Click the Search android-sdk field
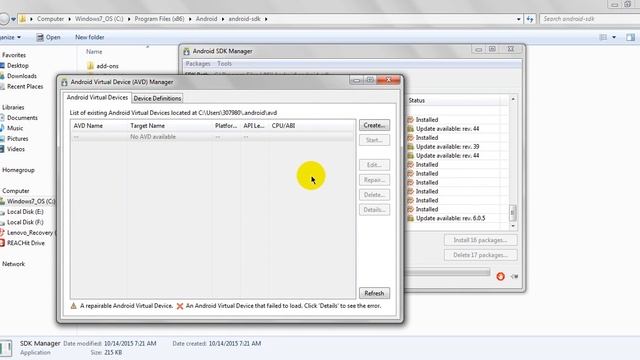The image size is (640, 360). point(590,19)
